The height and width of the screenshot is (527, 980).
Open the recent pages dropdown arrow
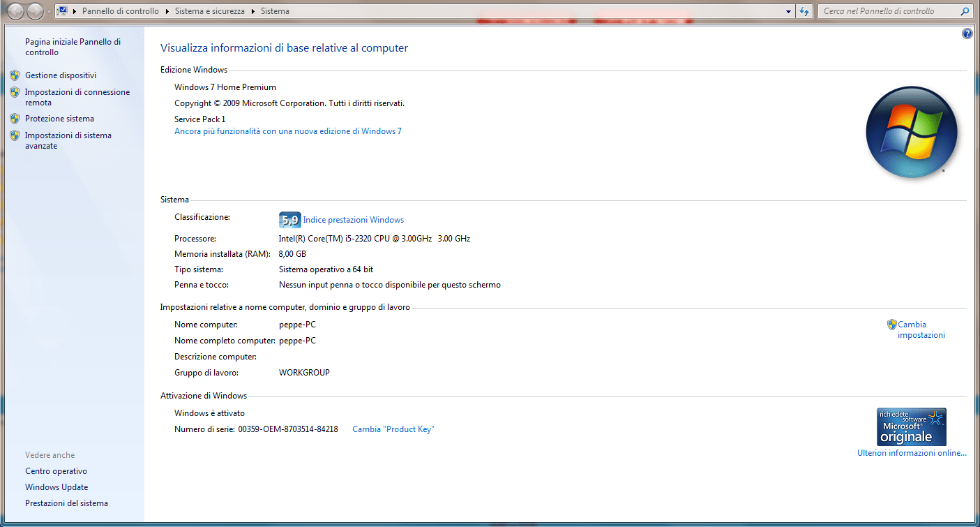tap(48, 12)
